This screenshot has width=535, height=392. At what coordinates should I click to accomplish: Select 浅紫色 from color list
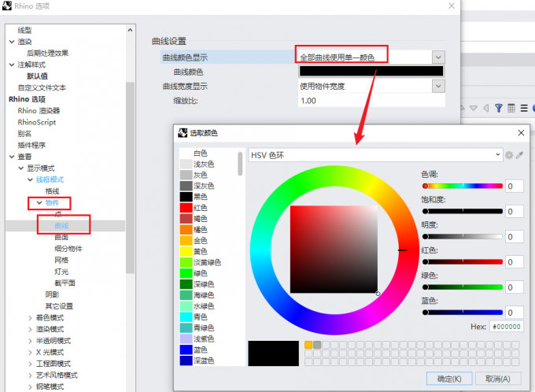pos(204,338)
